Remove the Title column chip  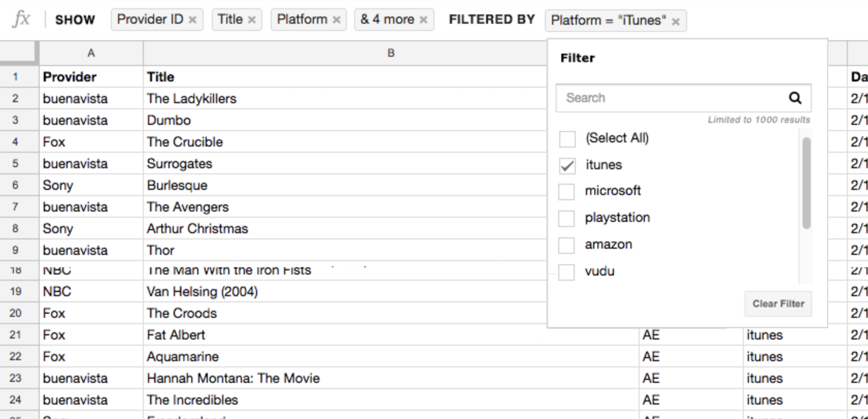[252, 20]
